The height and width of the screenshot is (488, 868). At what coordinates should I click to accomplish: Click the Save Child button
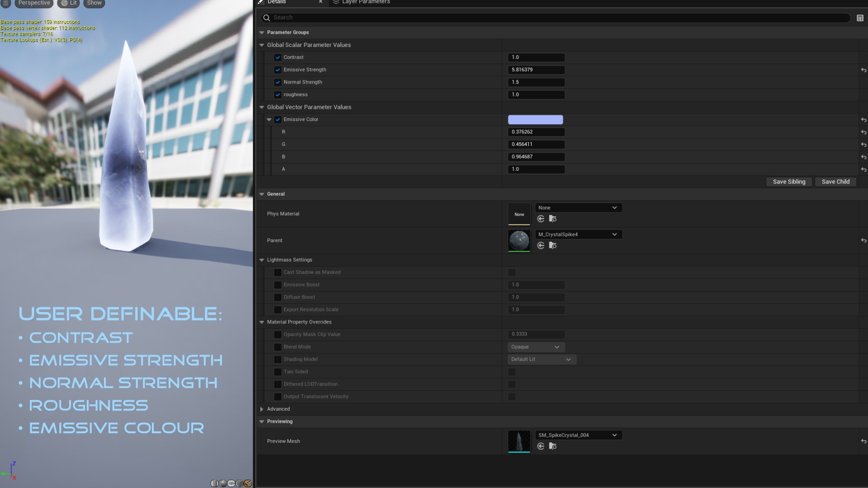[835, 182]
